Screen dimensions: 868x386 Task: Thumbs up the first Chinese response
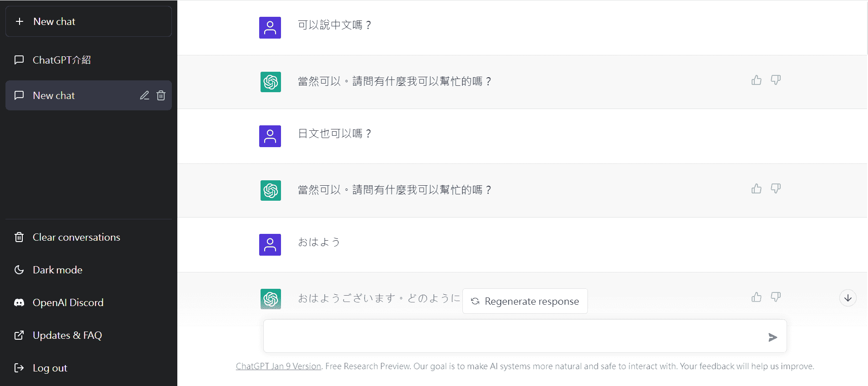point(757,80)
